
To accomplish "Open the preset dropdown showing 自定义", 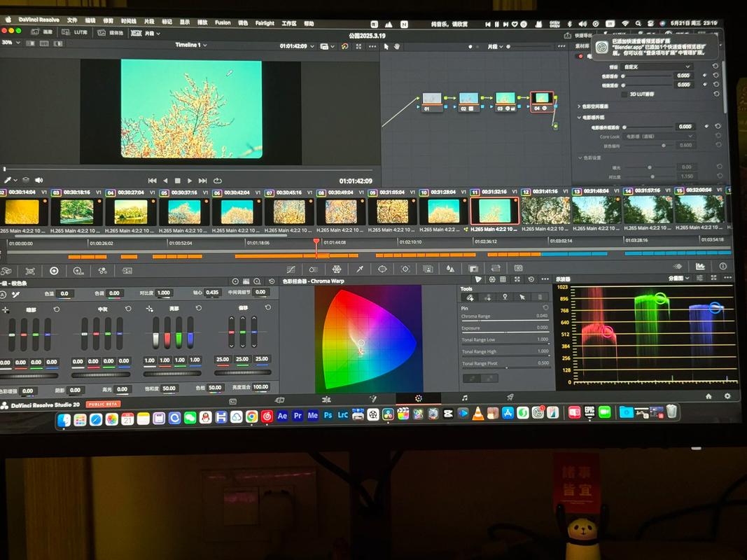I will point(657,66).
